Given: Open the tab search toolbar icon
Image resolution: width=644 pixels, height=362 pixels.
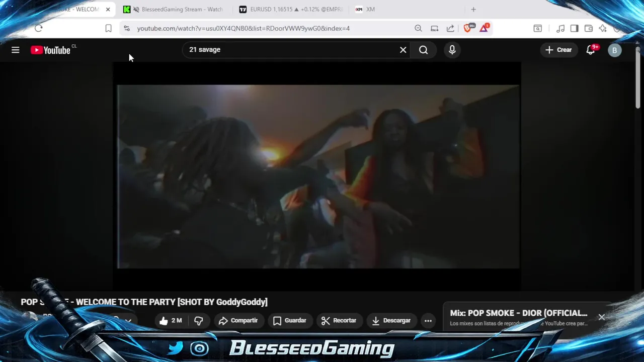Looking at the screenshot, I should click(537, 28).
